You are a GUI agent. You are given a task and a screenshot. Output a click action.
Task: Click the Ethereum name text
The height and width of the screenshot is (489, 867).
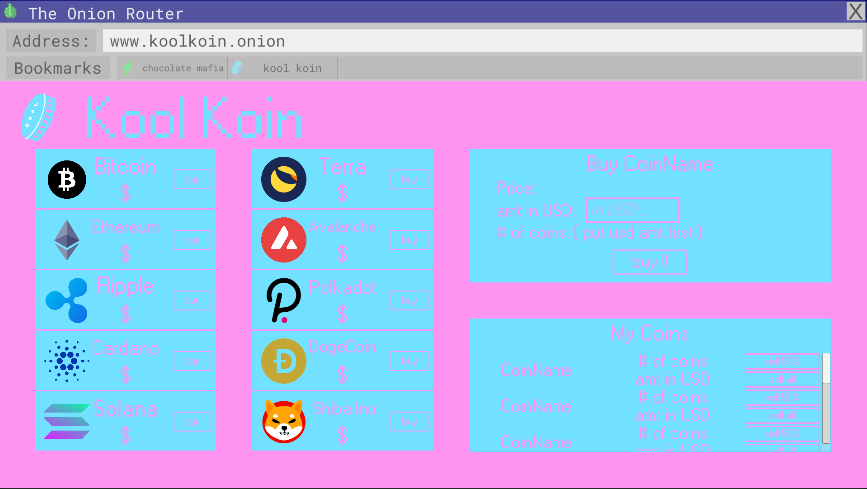pos(126,227)
